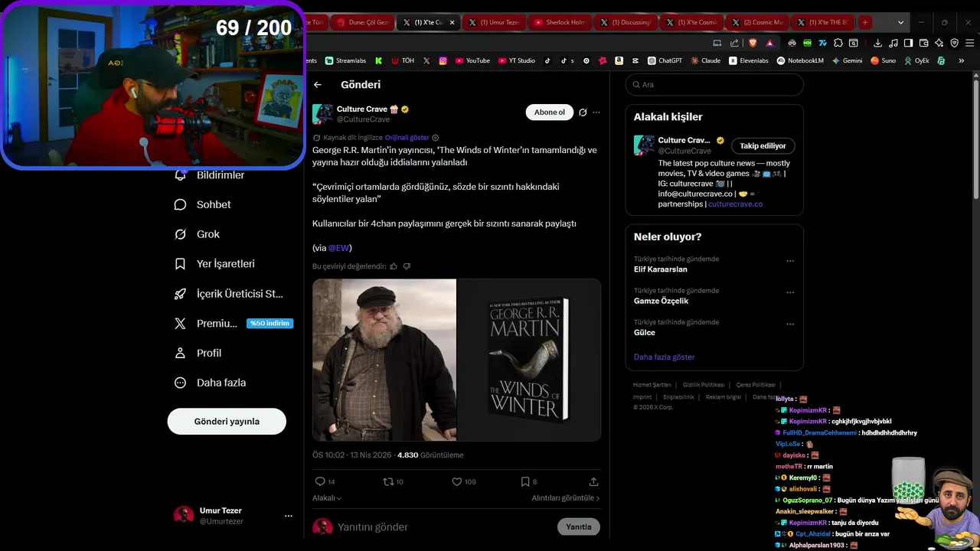Viewport: 980px width, 551px height.
Task: Open the Gemini bookmark
Action: pyautogui.click(x=847, y=60)
